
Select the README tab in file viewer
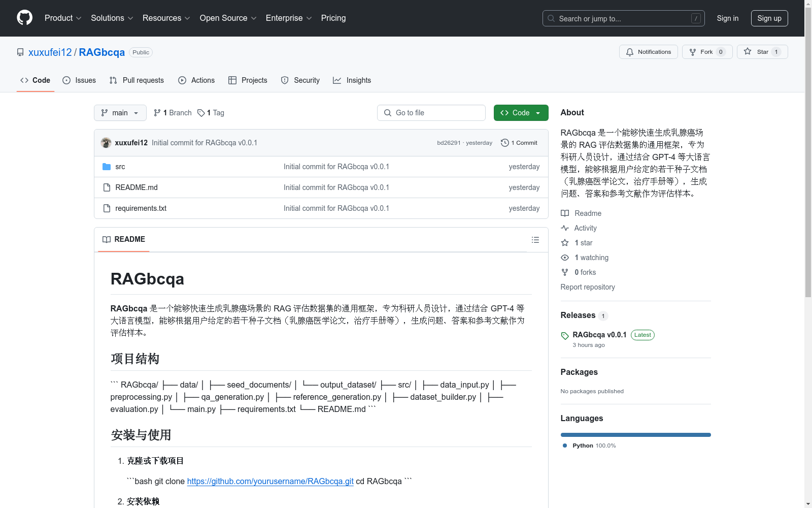tap(124, 239)
